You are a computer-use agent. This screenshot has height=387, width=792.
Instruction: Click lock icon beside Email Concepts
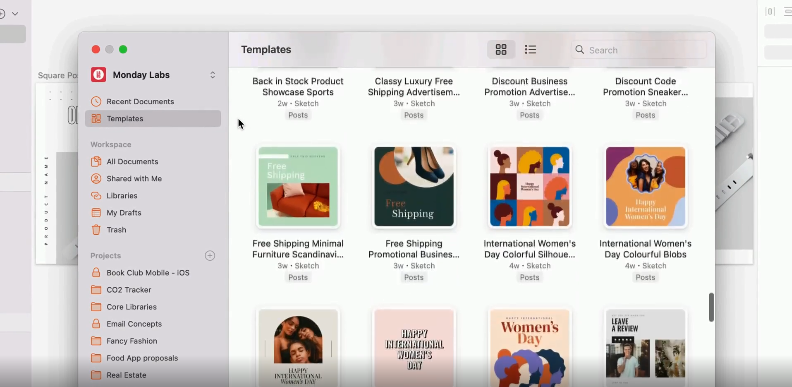tap(96, 324)
